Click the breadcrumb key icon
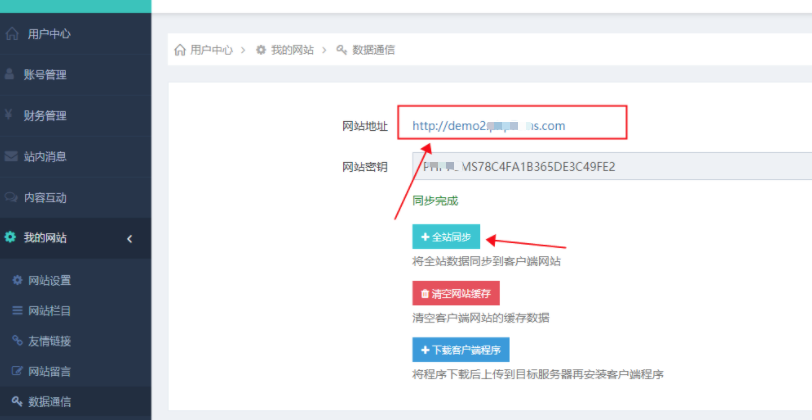This screenshot has height=420, width=812. point(342,50)
